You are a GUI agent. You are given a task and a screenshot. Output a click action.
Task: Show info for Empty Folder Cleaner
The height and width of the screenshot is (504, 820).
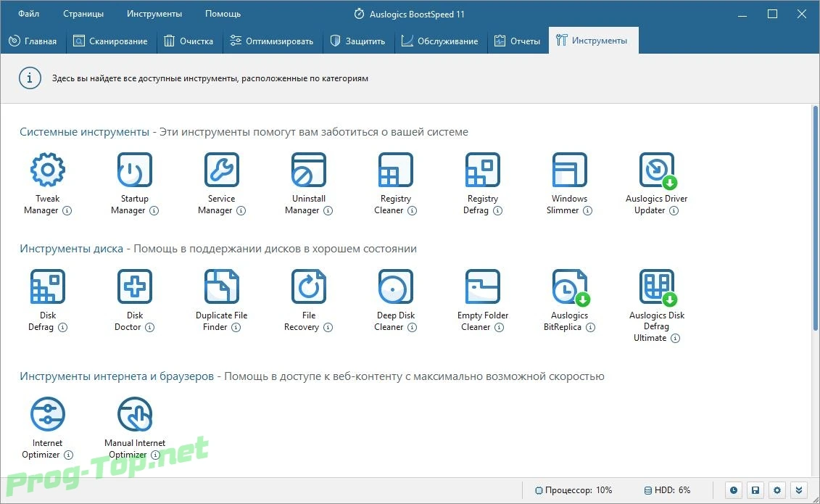tap(500, 327)
